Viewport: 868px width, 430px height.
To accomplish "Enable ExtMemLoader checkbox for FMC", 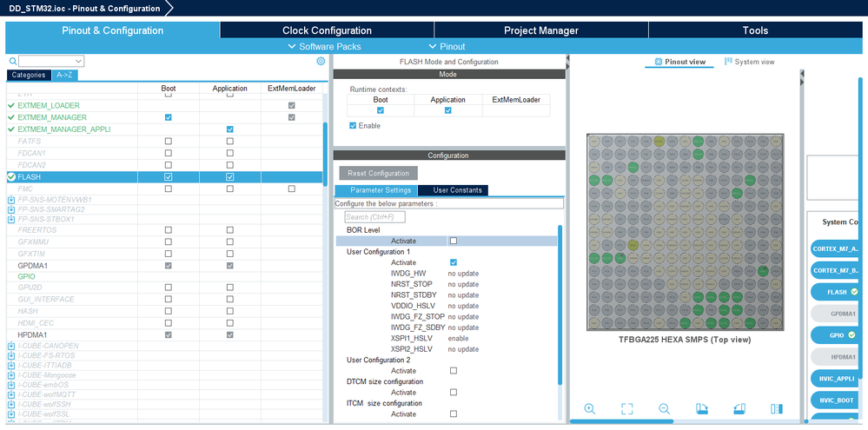I will click(292, 189).
